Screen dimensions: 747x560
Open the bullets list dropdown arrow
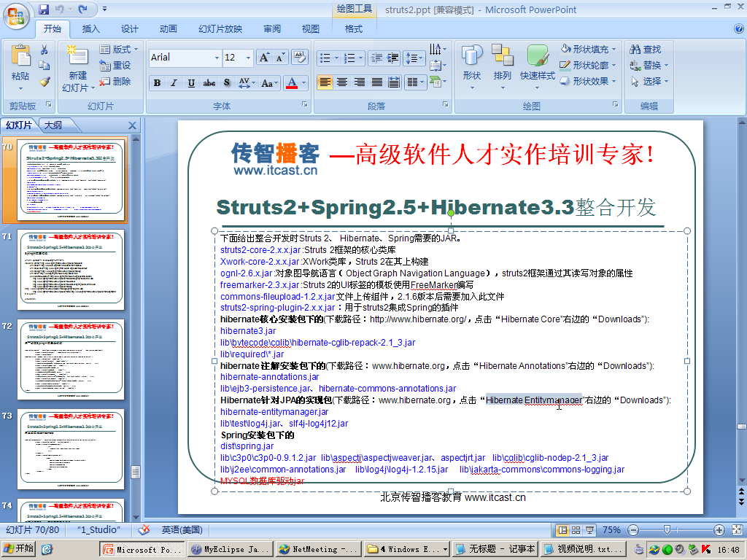click(337, 58)
